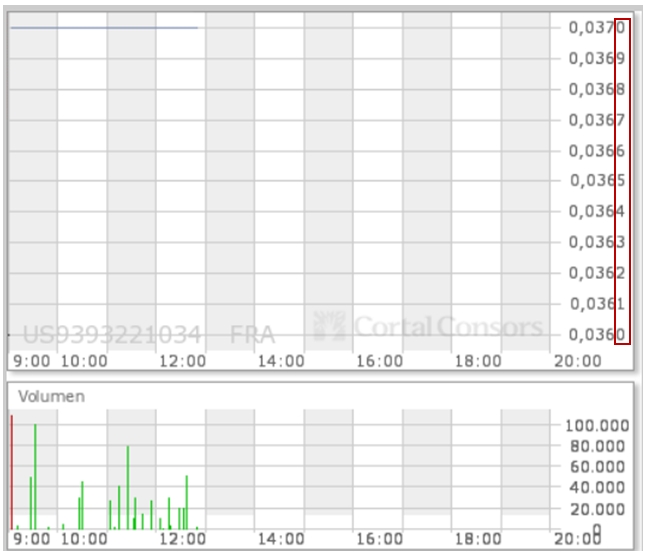
Task: Select 14:00 on the price chart time axis
Action: [281, 362]
